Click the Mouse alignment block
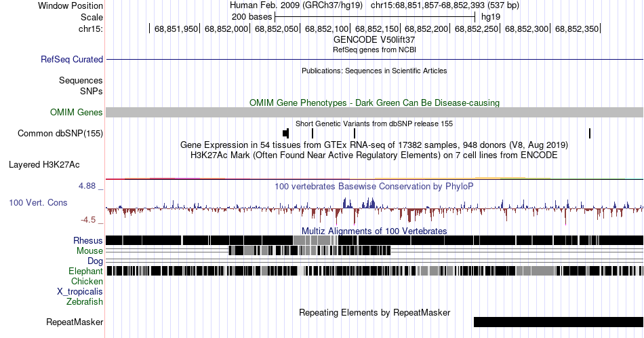 (x=310, y=250)
